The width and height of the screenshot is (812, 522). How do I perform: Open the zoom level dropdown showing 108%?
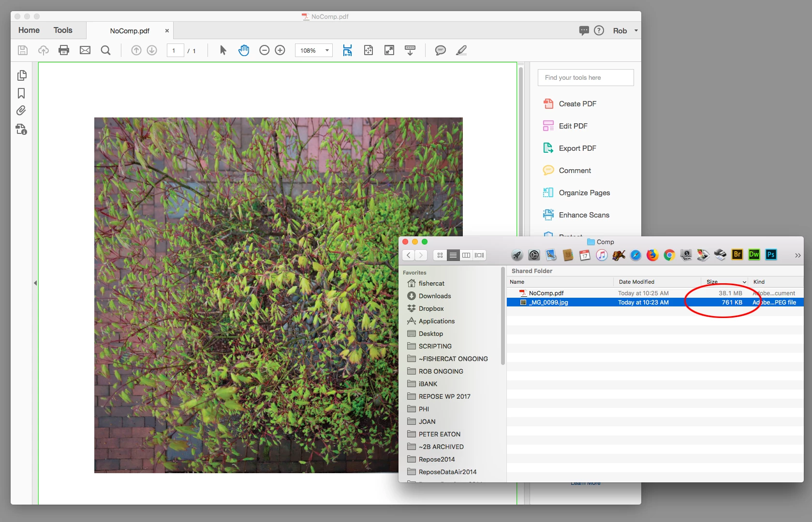pyautogui.click(x=314, y=50)
